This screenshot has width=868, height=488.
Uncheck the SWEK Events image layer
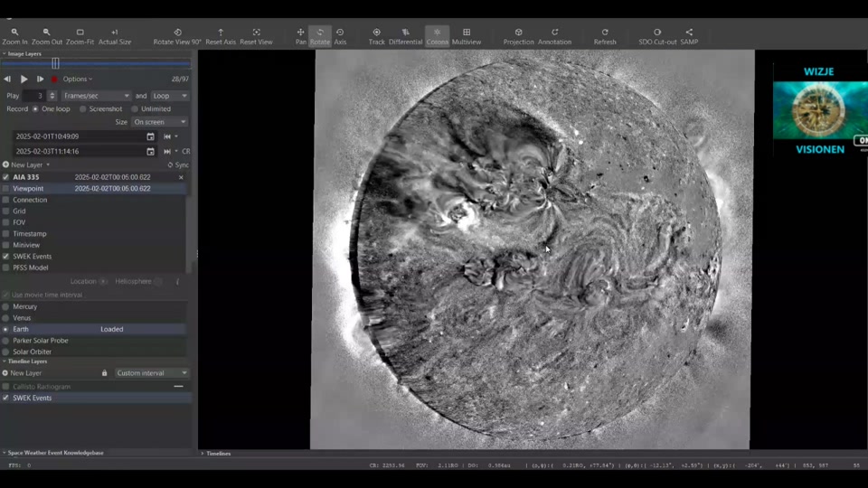(x=6, y=257)
